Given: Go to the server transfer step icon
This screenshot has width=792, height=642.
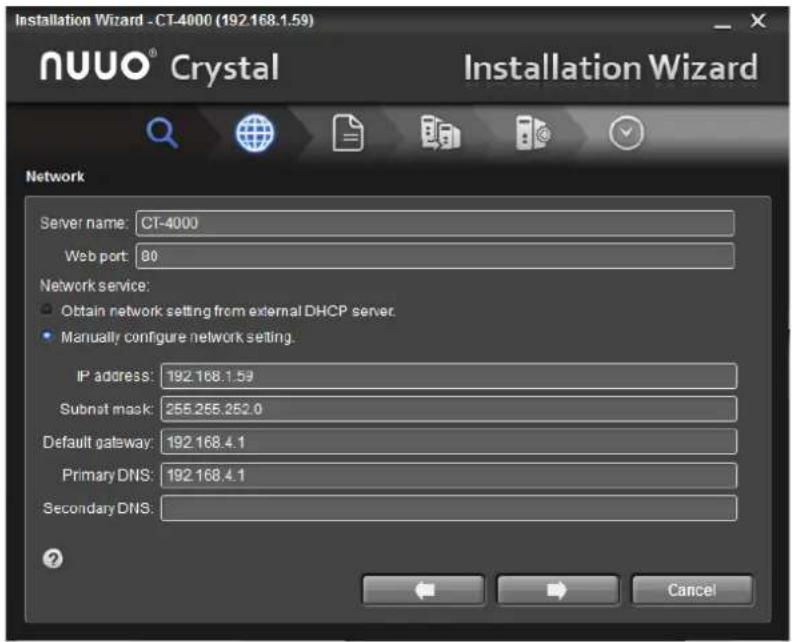Looking at the screenshot, I should coord(440,133).
